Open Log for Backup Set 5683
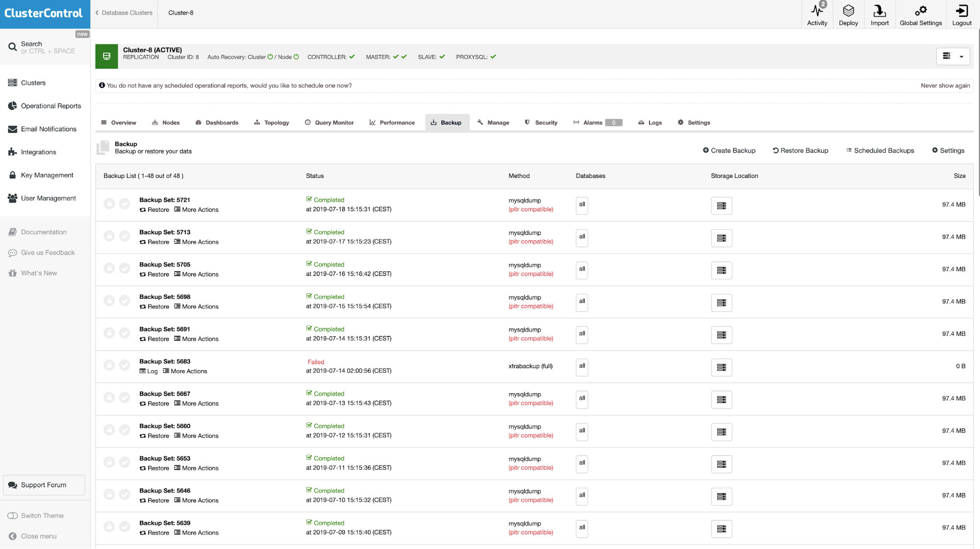The height and width of the screenshot is (549, 980). (x=149, y=372)
